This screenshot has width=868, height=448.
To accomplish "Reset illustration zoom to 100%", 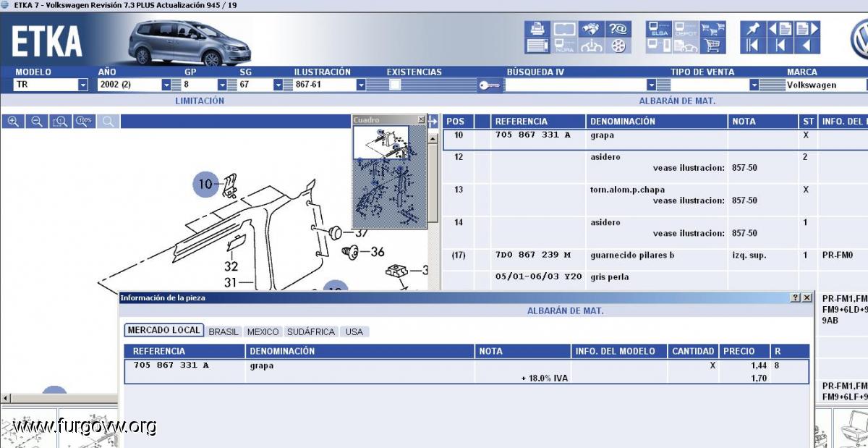I will point(84,122).
